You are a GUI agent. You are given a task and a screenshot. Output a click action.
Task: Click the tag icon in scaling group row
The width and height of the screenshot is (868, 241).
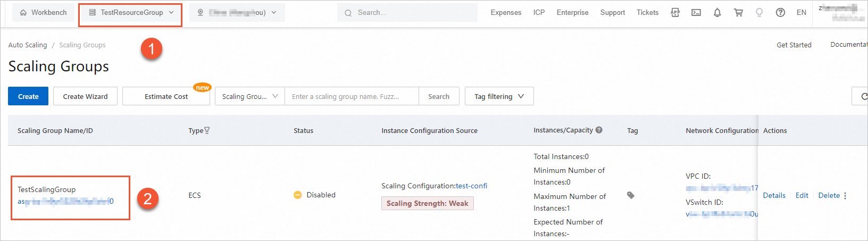pyautogui.click(x=631, y=195)
